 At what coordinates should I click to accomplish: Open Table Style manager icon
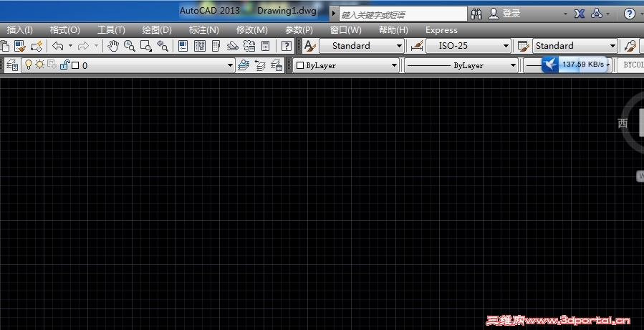523,46
